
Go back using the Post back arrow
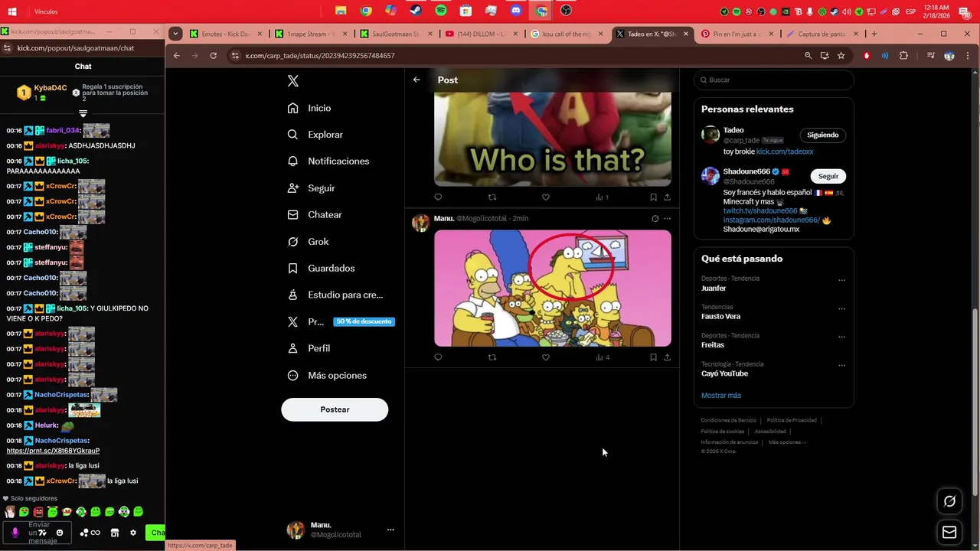(416, 80)
